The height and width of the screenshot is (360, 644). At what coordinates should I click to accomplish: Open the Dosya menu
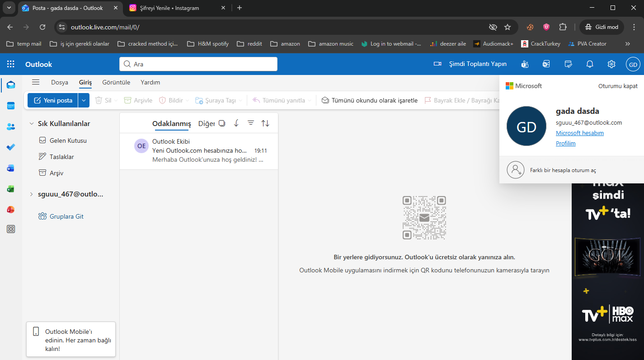coord(60,82)
